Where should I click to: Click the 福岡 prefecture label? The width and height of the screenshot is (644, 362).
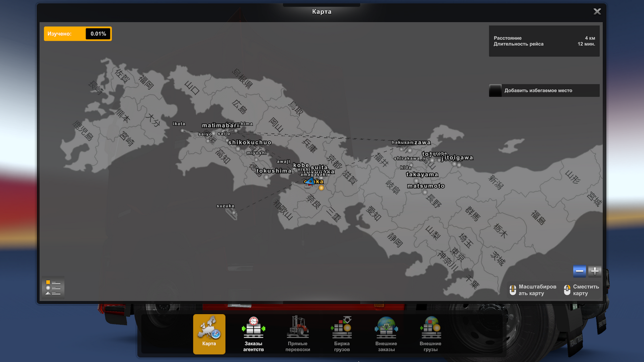tap(146, 82)
